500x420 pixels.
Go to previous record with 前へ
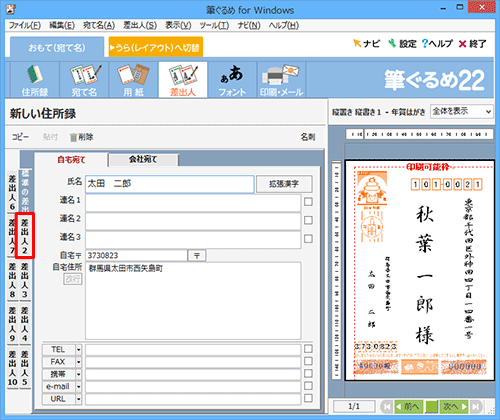click(x=409, y=406)
